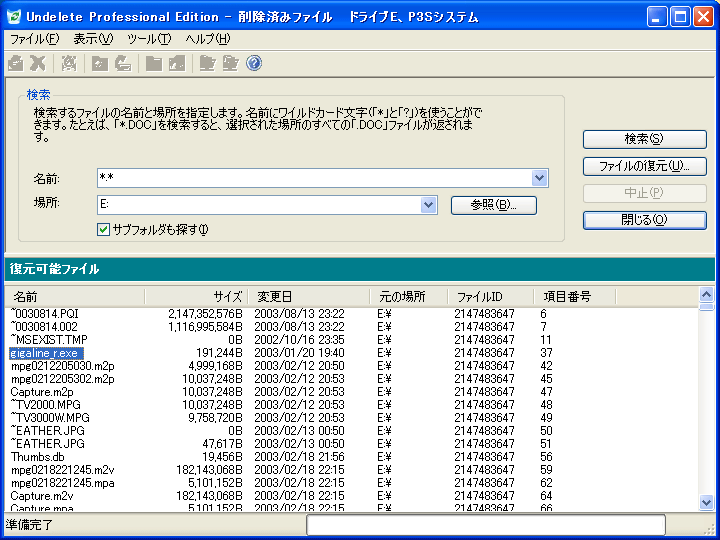
Task: Open the 名前 combo box dropdown arrow
Action: (x=540, y=178)
